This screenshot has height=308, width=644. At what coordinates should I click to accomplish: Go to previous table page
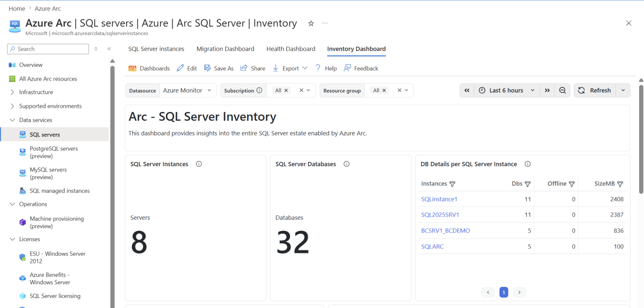click(x=488, y=292)
